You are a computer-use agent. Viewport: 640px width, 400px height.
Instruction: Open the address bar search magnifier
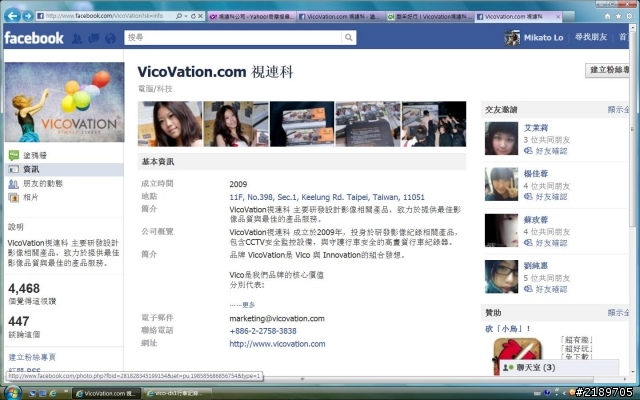point(179,16)
